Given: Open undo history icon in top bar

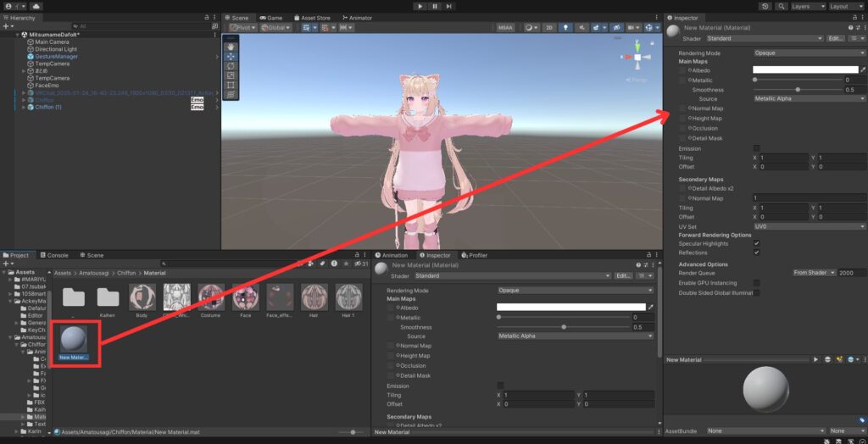Looking at the screenshot, I should (765, 6).
